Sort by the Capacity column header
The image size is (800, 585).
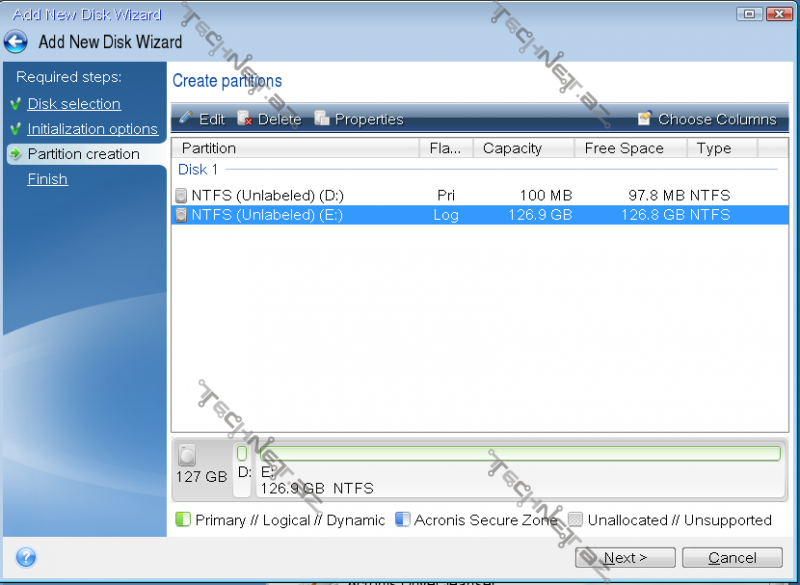(522, 148)
